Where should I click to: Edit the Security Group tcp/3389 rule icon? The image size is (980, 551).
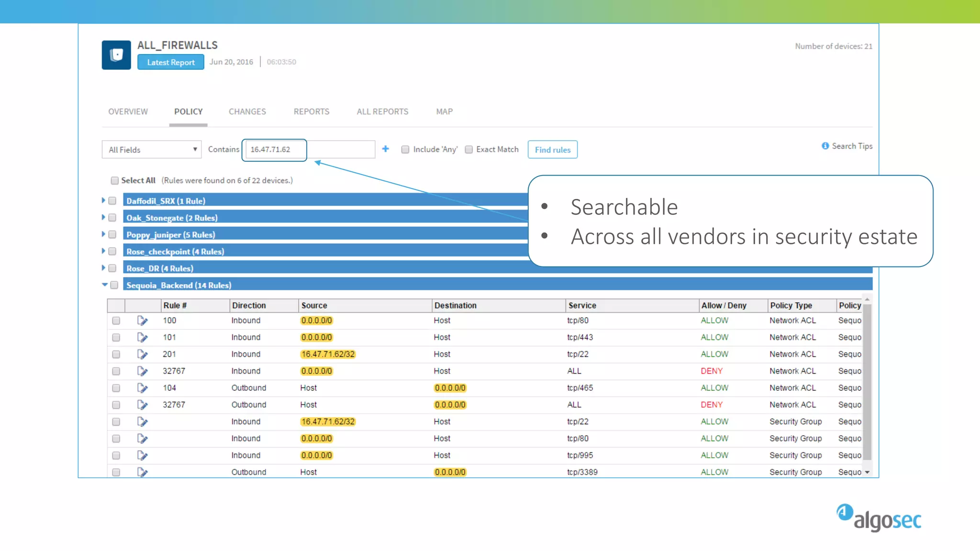tap(142, 472)
